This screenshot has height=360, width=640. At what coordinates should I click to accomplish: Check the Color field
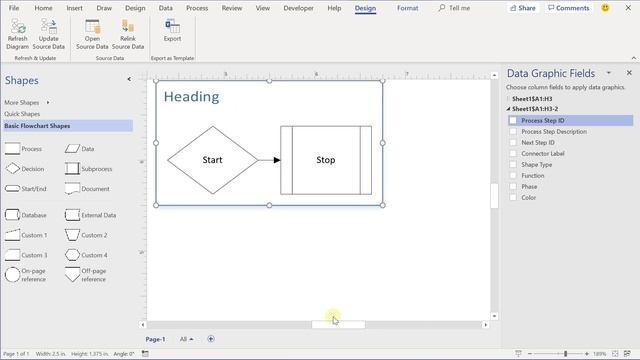click(x=513, y=198)
